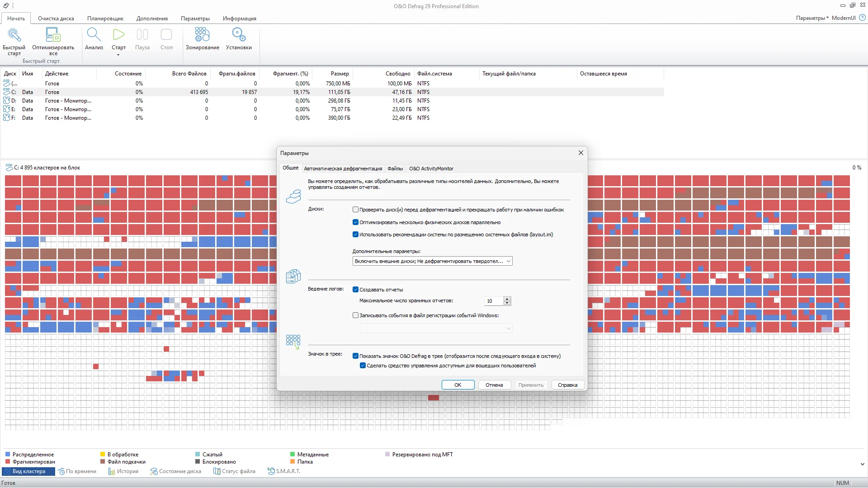The width and height of the screenshot is (868, 488).
Task: Open Автоматическая дефрагментация tab
Action: (x=343, y=169)
